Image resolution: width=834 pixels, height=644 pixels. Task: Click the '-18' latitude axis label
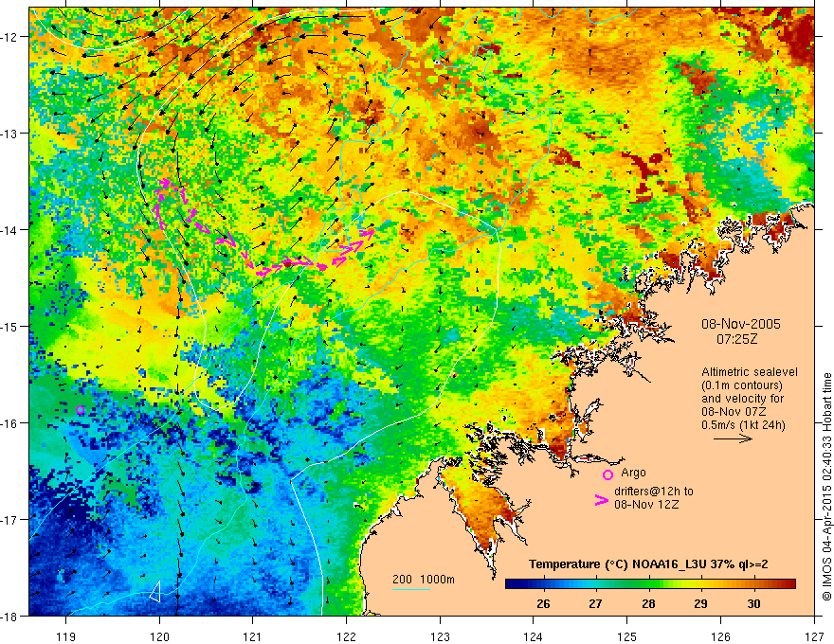[x=9, y=617]
